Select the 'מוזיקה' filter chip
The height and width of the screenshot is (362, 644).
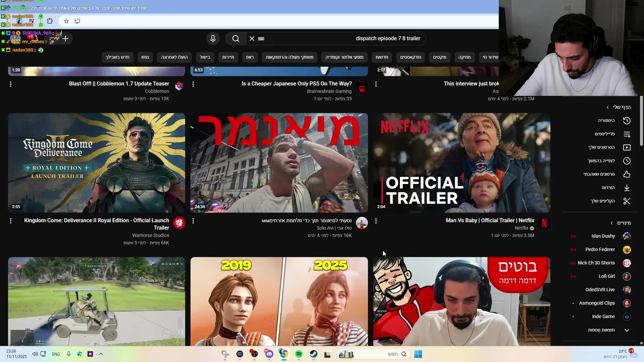(464, 57)
